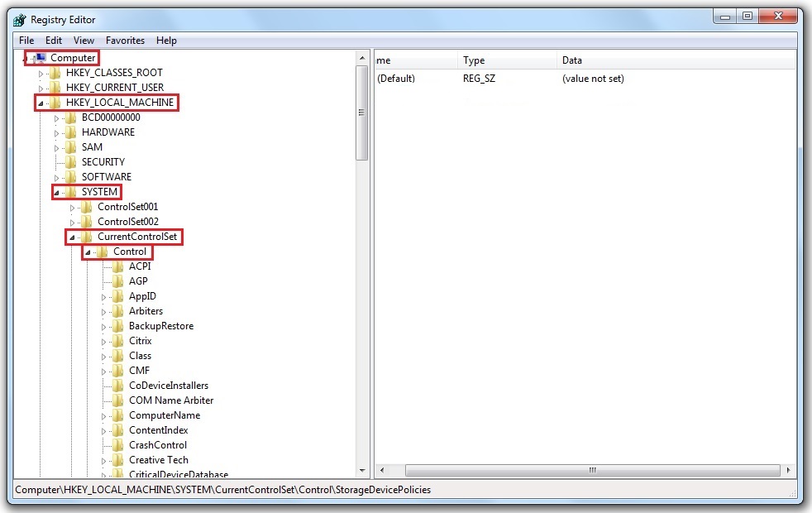Select the CrashControl key
The height and width of the screenshot is (513, 812).
[x=158, y=445]
